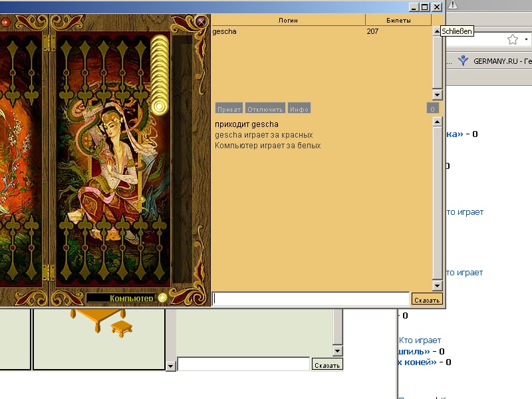The image size is (532, 399).
Task: Click the round X icon on game board
Action: coord(201,22)
